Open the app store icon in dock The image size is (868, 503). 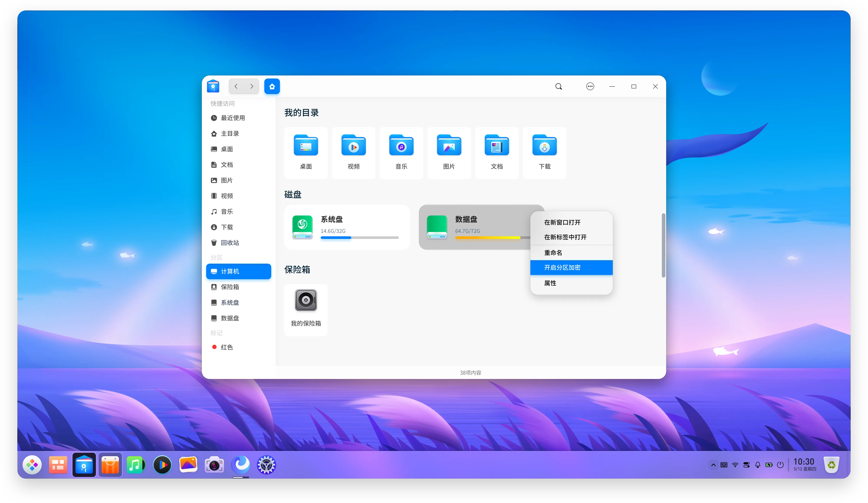110,465
